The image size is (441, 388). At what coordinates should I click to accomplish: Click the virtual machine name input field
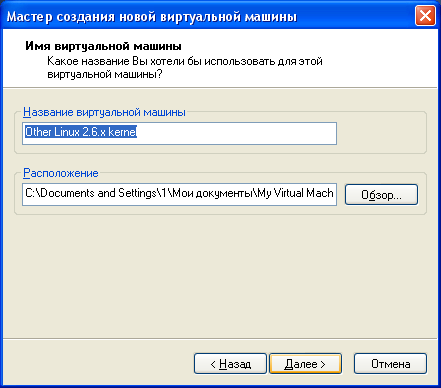click(x=179, y=133)
